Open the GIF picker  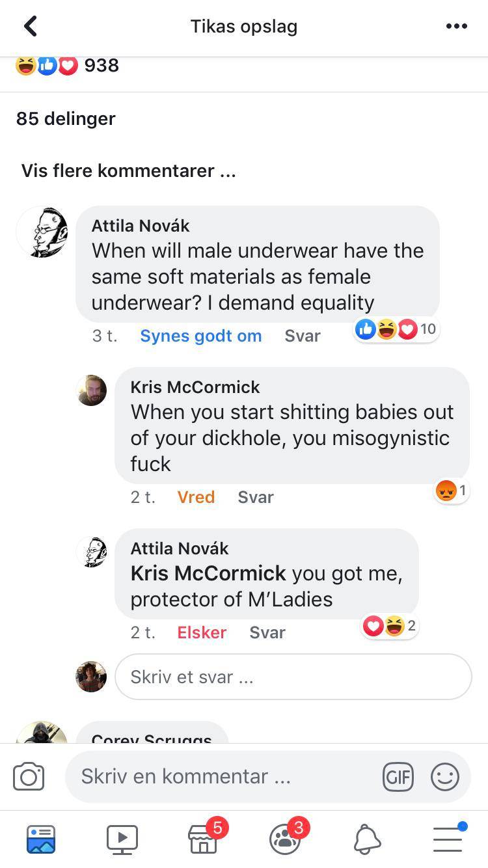[398, 777]
